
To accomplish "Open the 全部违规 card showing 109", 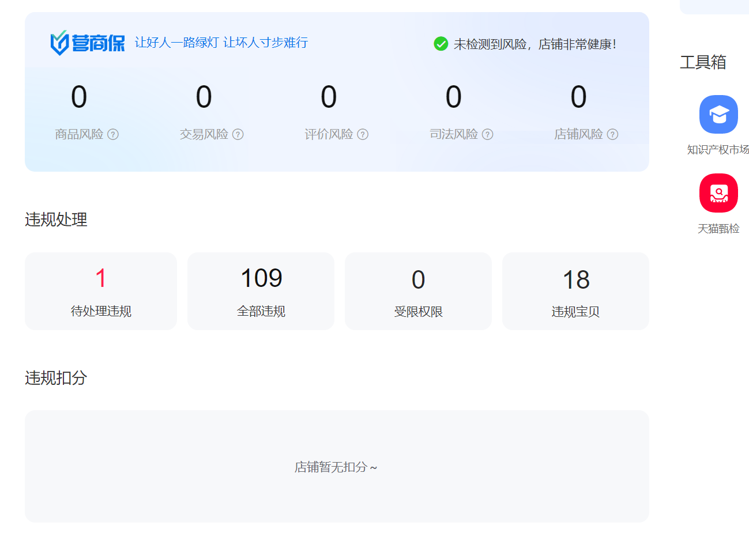I will point(261,291).
